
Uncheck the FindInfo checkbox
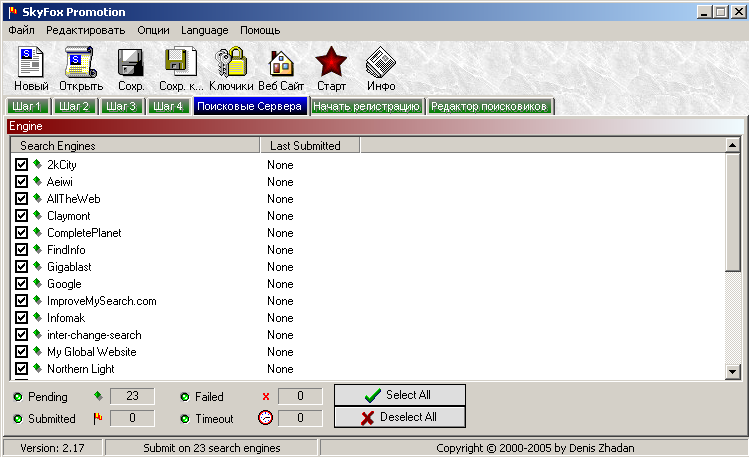21,249
